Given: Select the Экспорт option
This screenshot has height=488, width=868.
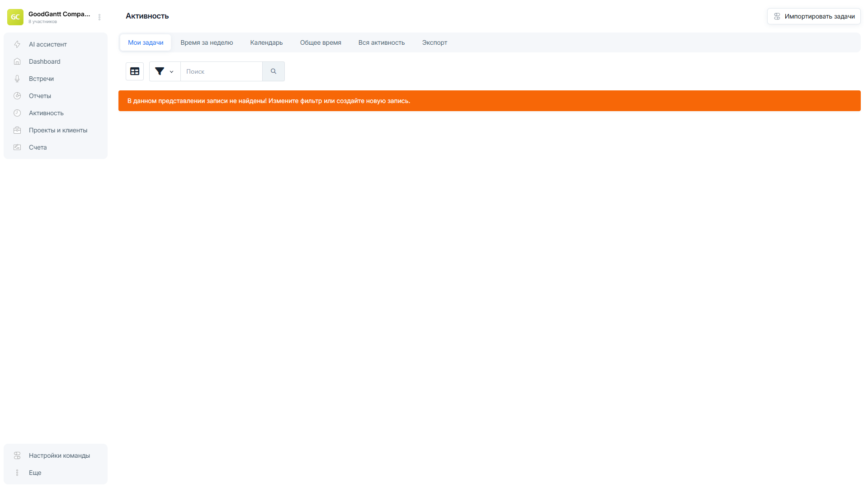Looking at the screenshot, I should point(434,42).
